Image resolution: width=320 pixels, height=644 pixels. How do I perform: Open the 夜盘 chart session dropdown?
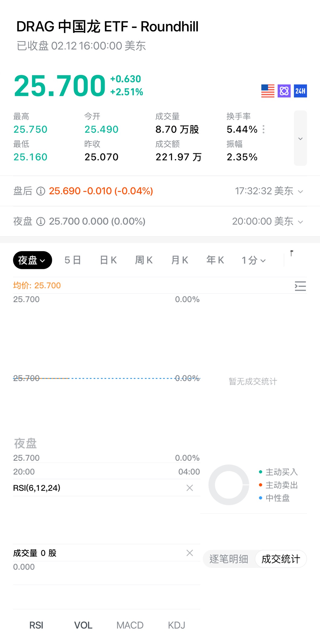pos(32,260)
